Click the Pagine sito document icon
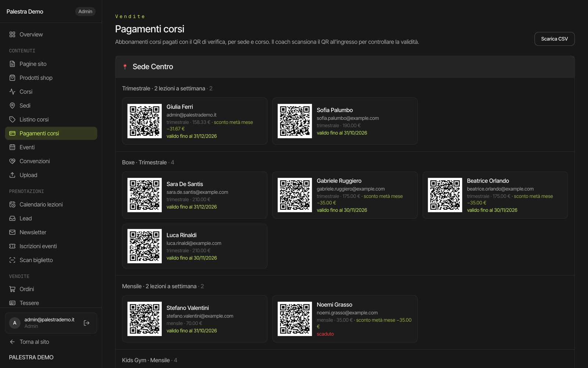The width and height of the screenshot is (588, 368). pos(12,64)
